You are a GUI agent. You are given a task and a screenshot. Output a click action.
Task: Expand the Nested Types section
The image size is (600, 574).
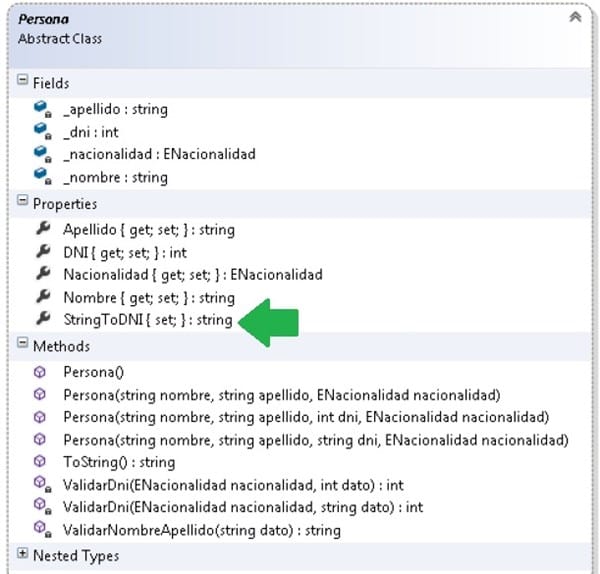click(22, 553)
